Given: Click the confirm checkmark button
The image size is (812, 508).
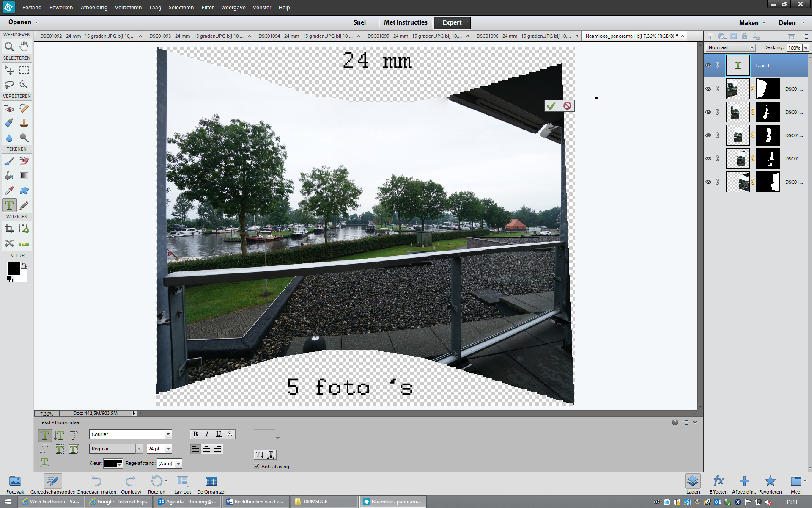Looking at the screenshot, I should tap(551, 105).
